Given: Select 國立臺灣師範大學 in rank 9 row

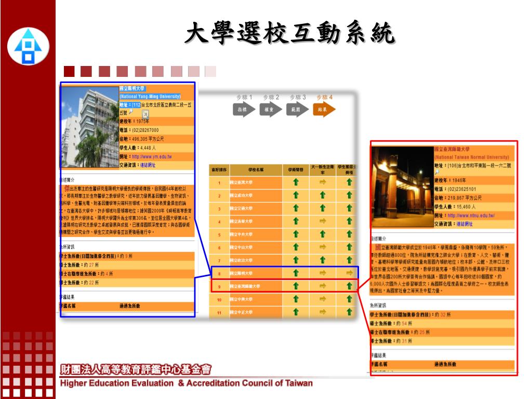Looking at the screenshot, I should [x=245, y=286].
